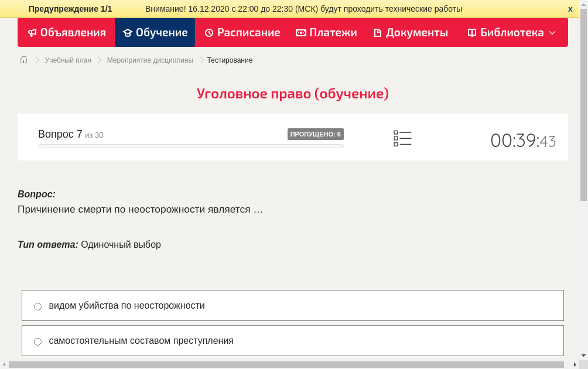Click the graduation cap icon on Обучение
The height and width of the screenshot is (369, 588).
(128, 33)
